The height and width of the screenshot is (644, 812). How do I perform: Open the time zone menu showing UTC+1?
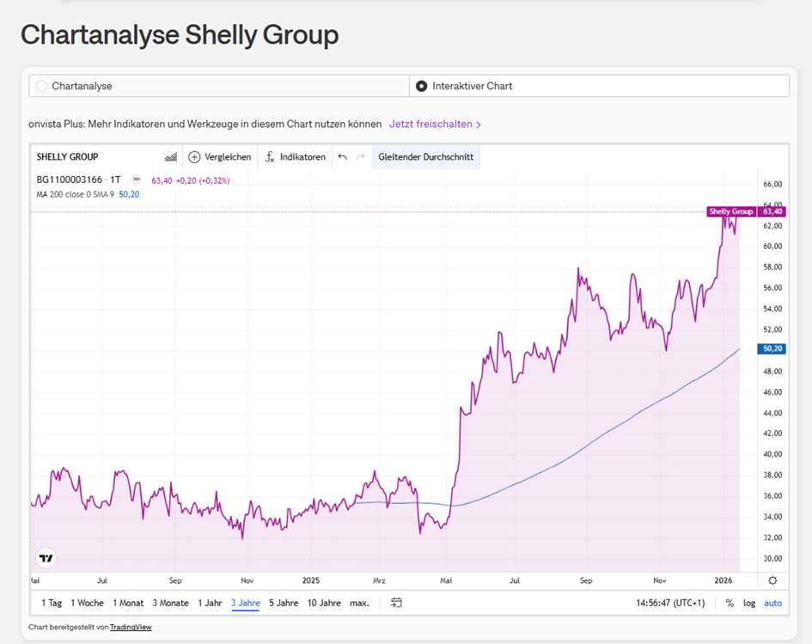pyautogui.click(x=671, y=603)
